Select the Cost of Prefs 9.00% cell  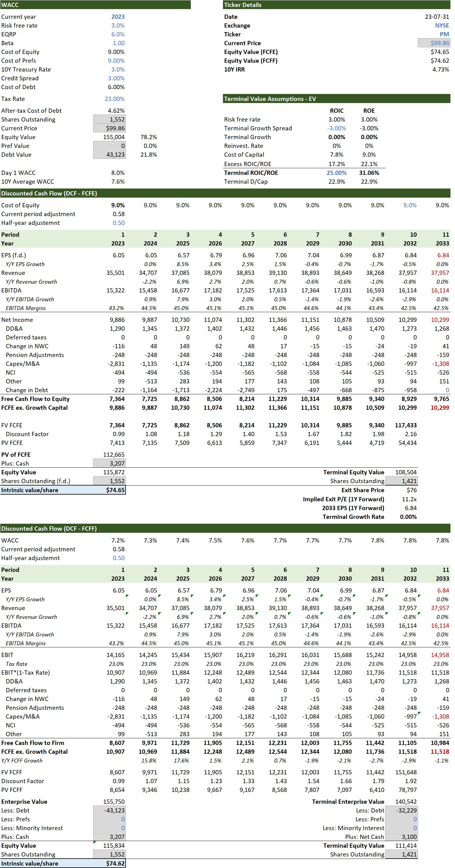click(x=116, y=61)
